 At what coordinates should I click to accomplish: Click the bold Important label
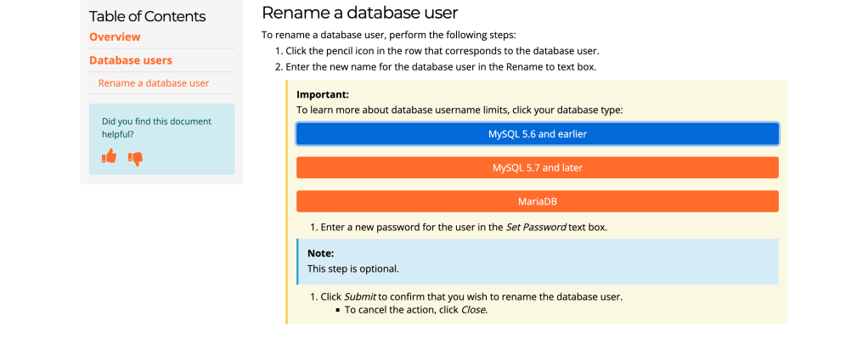coord(323,94)
